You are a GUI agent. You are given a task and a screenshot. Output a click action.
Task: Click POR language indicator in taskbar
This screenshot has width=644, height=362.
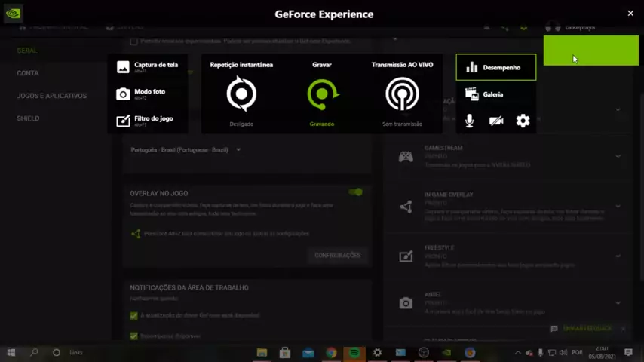[577, 352]
